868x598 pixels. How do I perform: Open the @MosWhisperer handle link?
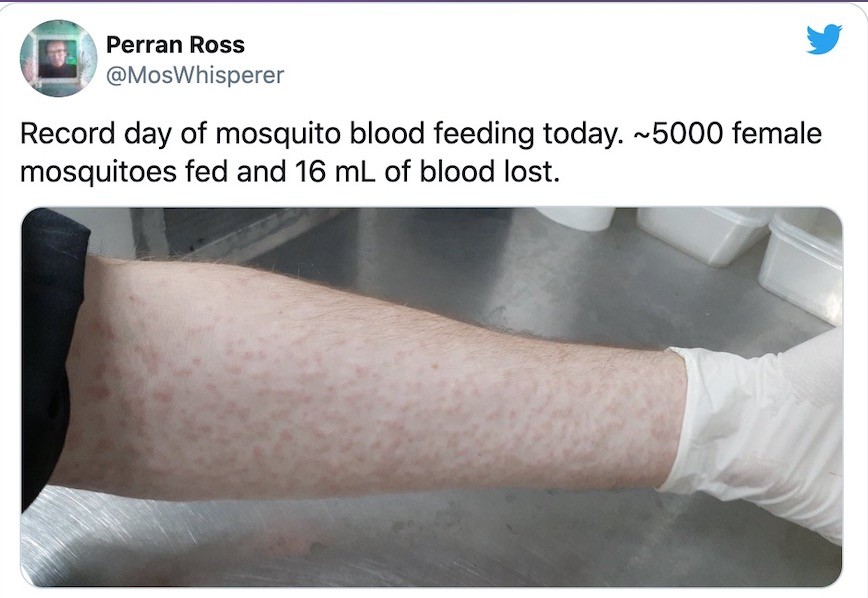(194, 75)
